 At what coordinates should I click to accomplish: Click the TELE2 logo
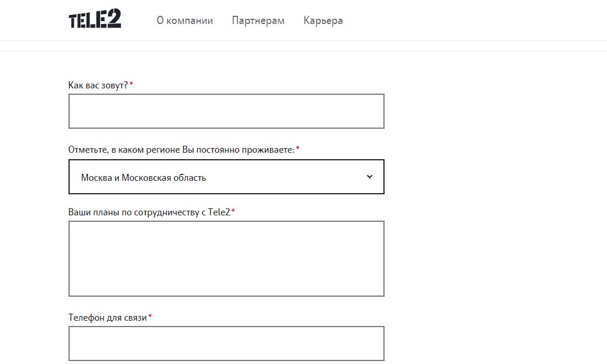95,19
